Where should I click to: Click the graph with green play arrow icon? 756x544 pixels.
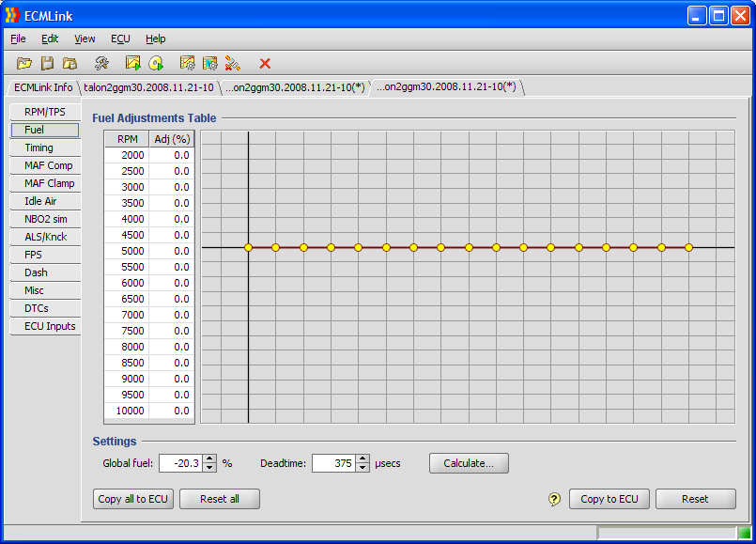click(133, 63)
